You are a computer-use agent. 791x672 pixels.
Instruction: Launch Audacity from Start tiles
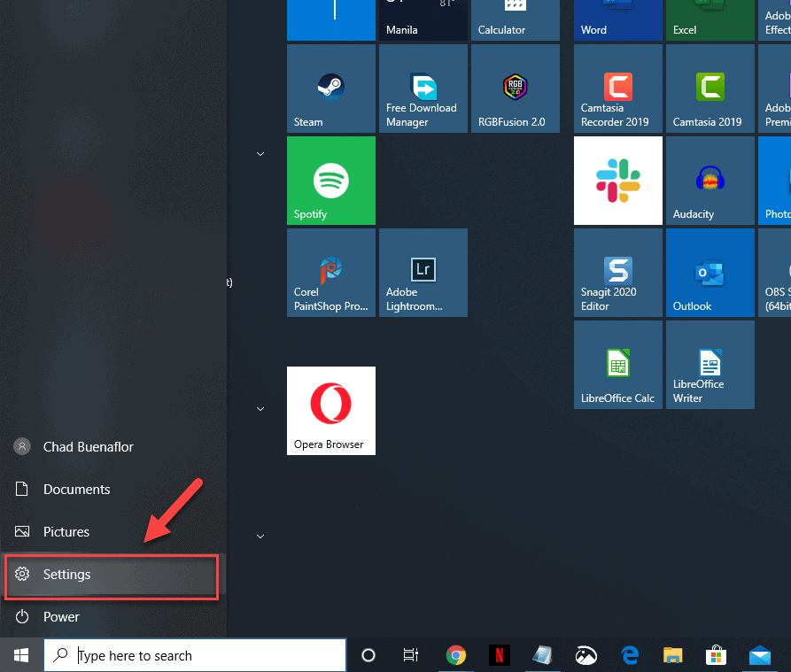point(710,181)
